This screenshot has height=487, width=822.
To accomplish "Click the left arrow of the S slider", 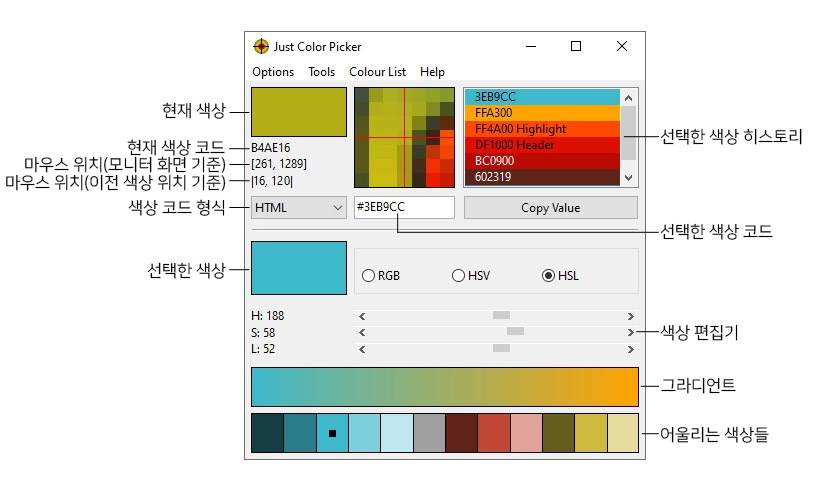I will coord(362,332).
